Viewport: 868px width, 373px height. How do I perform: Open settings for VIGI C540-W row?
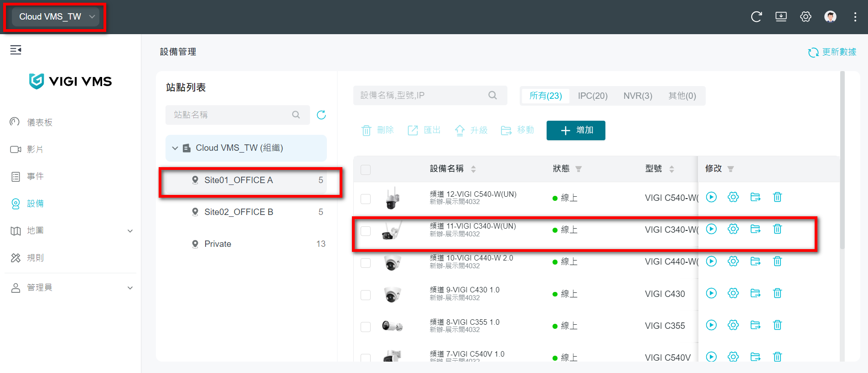pos(733,197)
